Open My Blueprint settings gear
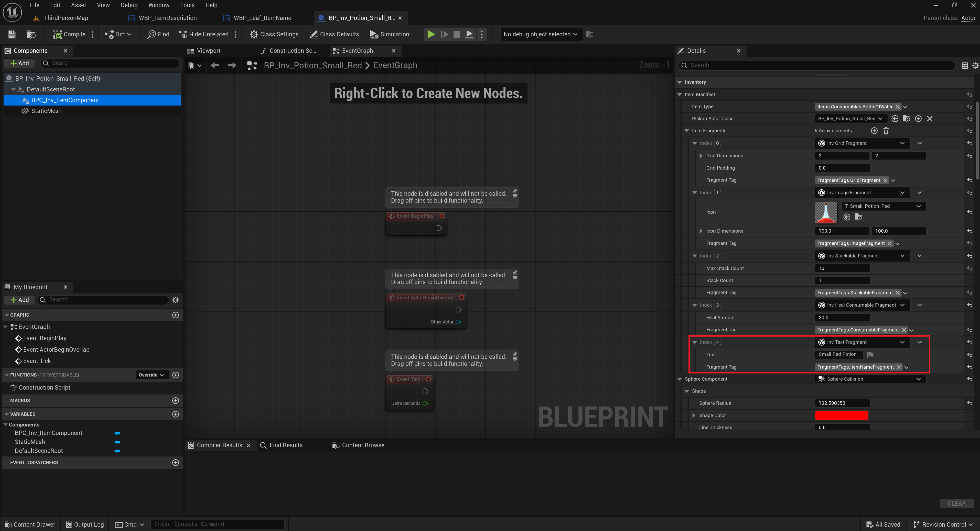 (x=175, y=300)
